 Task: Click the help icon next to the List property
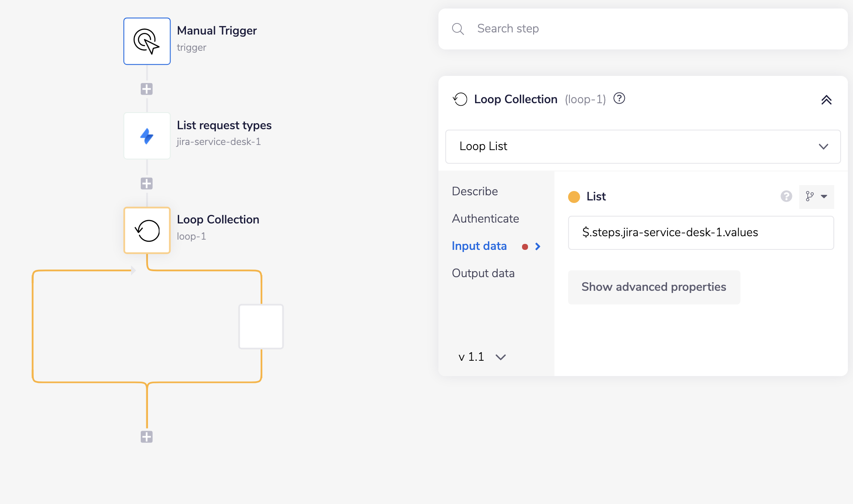(x=786, y=197)
